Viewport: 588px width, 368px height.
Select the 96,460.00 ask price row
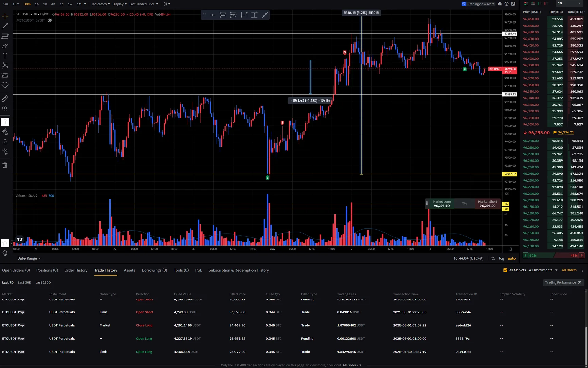point(553,19)
